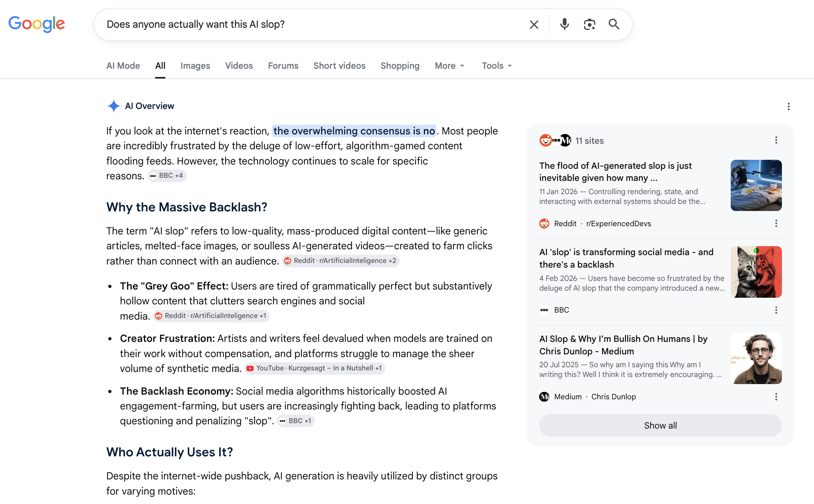This screenshot has width=814, height=504.
Task: Click the Reddit favicon beside r/ExperiencedDevs
Action: 544,223
